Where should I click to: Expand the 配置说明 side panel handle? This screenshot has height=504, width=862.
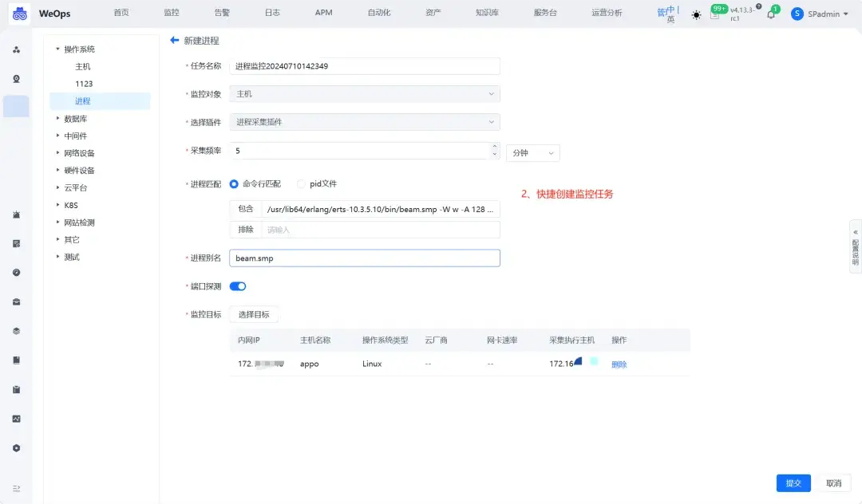click(x=856, y=246)
